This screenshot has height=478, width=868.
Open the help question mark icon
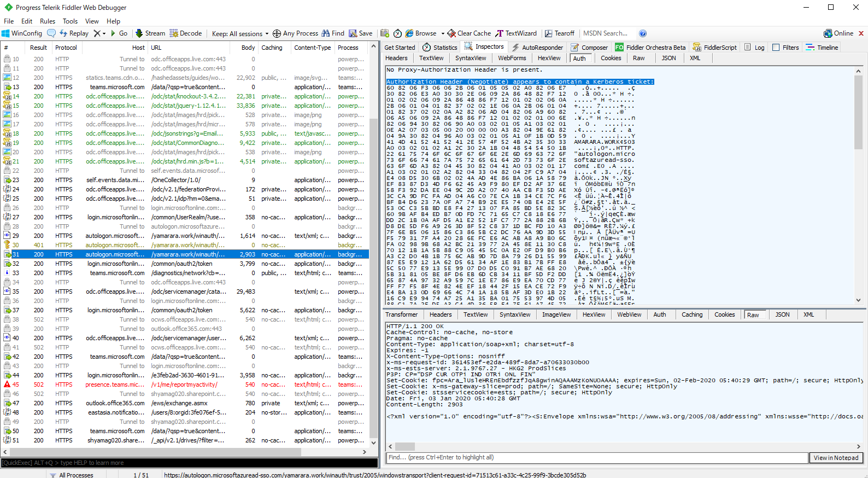(643, 33)
